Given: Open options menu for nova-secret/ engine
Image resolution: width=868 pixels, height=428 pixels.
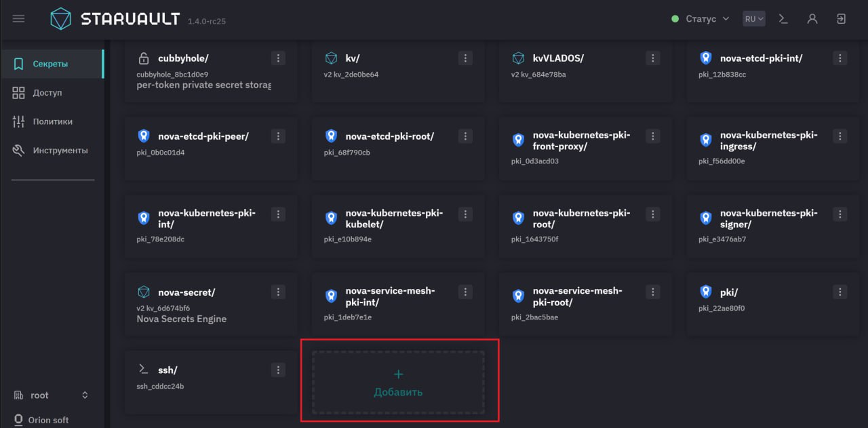Looking at the screenshot, I should (278, 292).
